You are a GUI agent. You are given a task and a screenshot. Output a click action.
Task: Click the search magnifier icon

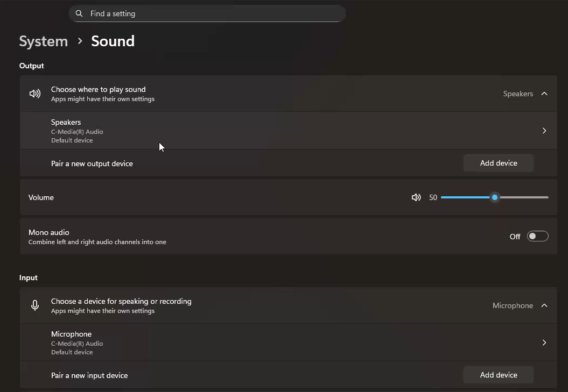(x=79, y=13)
